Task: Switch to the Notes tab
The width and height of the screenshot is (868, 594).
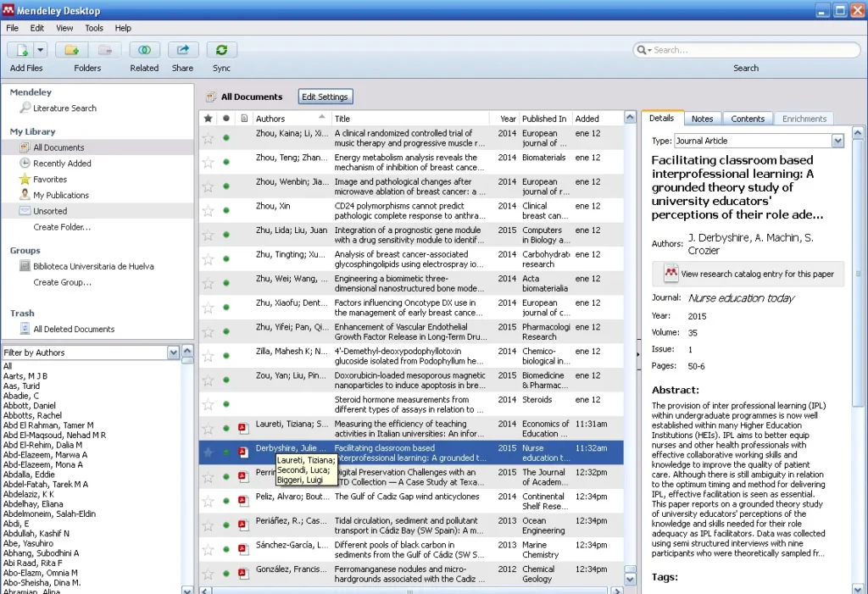Action: (702, 119)
